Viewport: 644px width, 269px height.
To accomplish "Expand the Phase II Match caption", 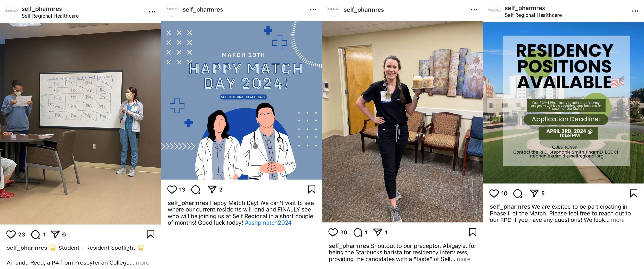I will 618,220.
